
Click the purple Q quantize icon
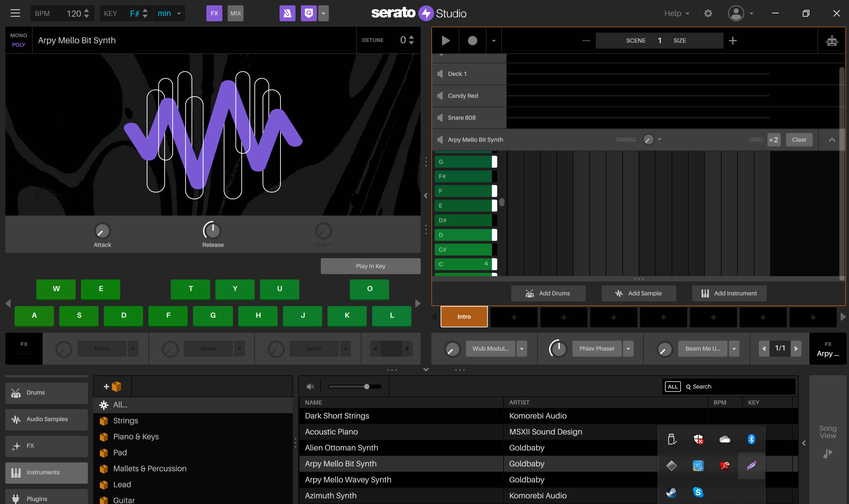(309, 13)
